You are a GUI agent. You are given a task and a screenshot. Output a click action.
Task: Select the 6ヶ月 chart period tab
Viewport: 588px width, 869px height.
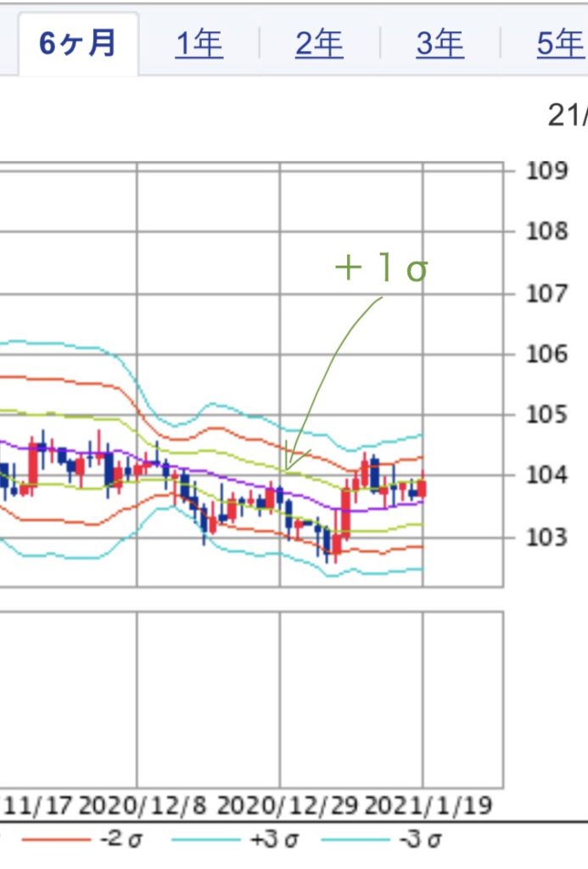(77, 43)
